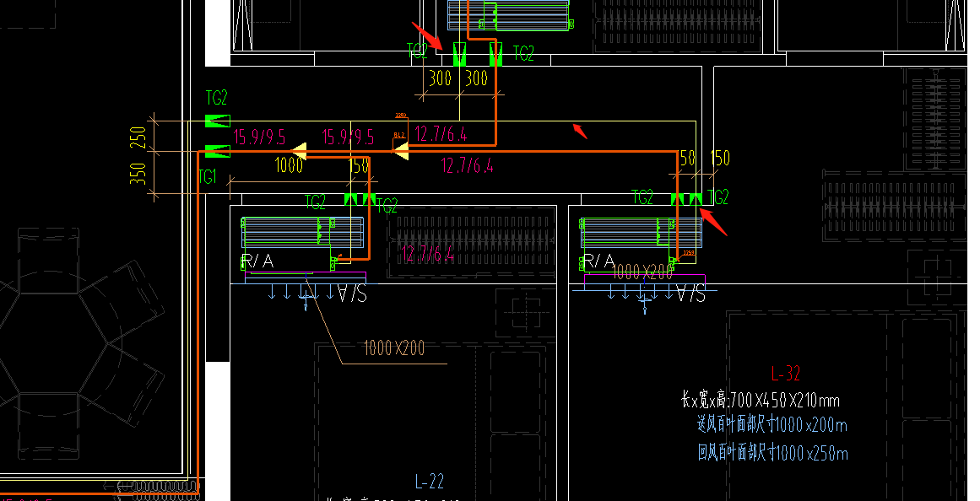Image resolution: width=980 pixels, height=501 pixels.
Task: Select the vertical 250 dimension text
Action: (x=138, y=137)
